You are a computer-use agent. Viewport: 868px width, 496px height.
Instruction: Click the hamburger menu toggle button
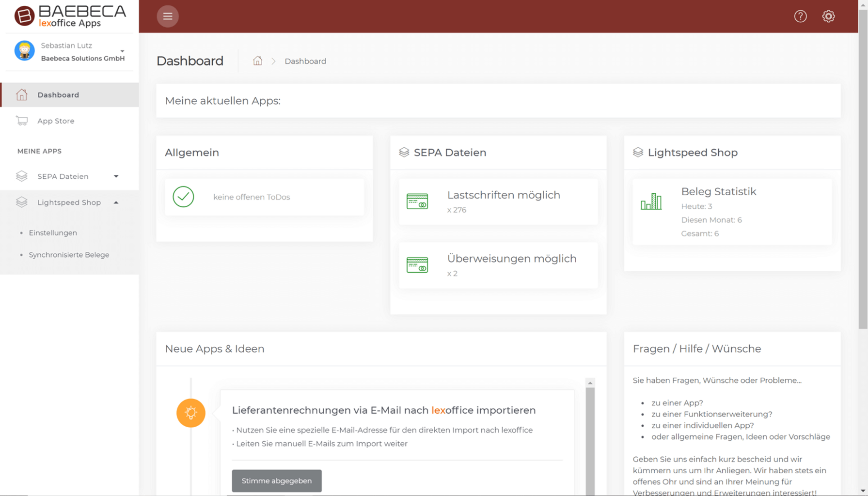click(x=168, y=16)
